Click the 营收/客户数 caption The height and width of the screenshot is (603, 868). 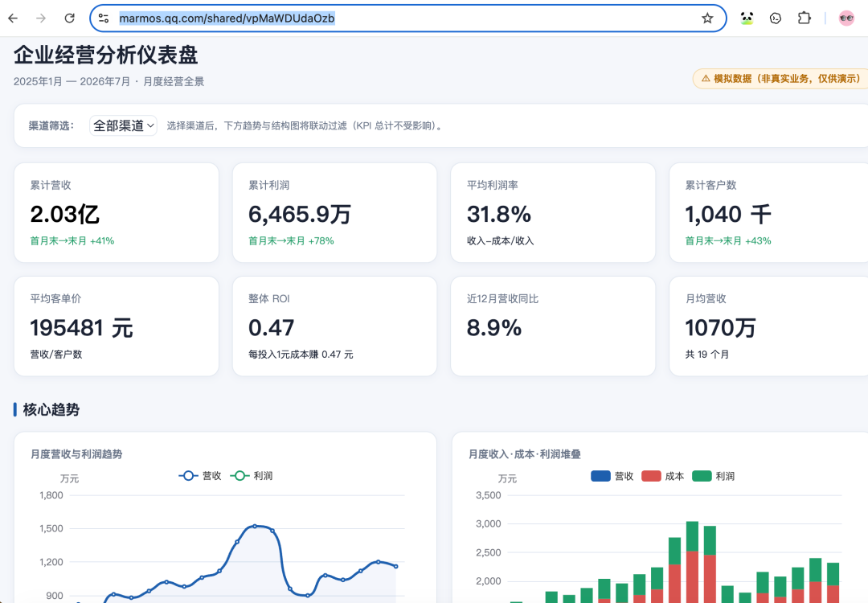(x=56, y=355)
